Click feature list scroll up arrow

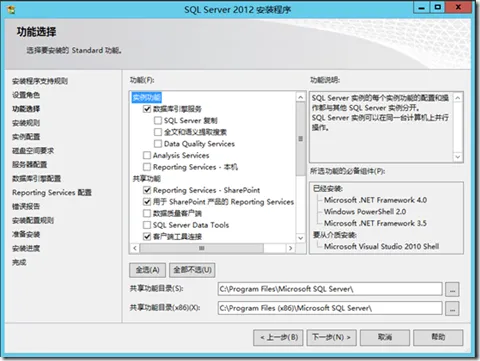pos(300,97)
